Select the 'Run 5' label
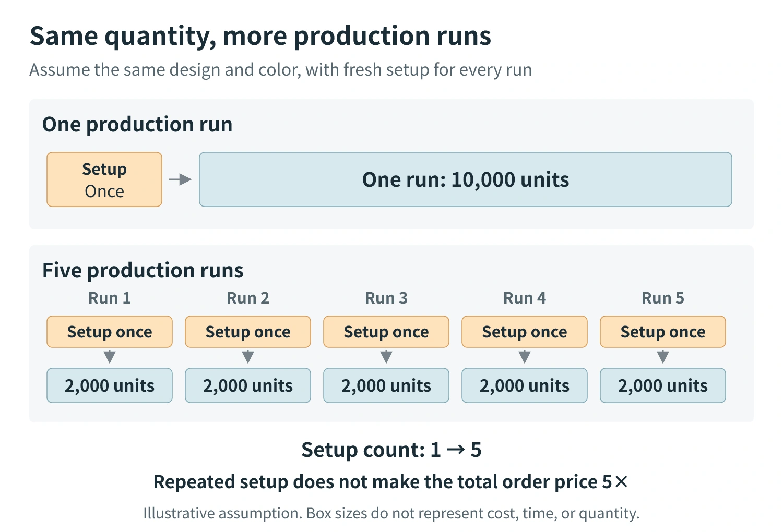783x532 pixels. [x=663, y=298]
